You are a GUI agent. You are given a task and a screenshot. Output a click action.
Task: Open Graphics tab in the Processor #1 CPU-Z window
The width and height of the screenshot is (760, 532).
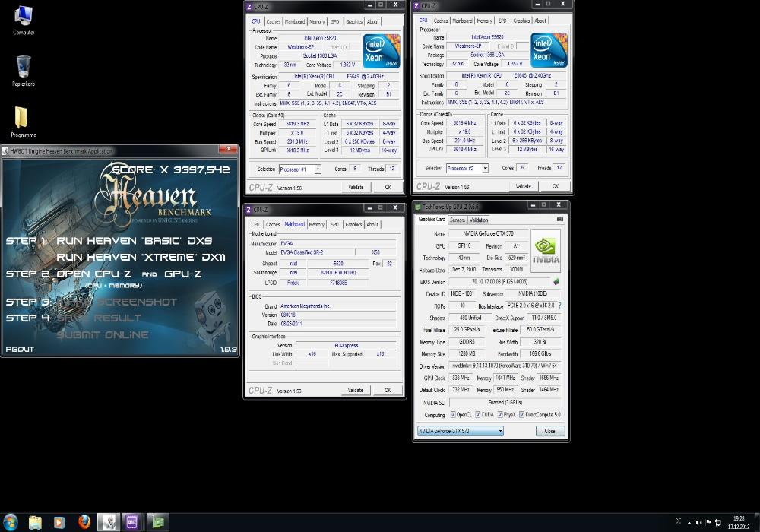point(354,21)
